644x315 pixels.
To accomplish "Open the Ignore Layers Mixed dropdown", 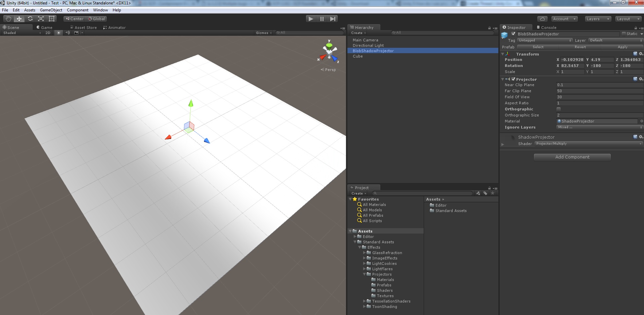I will (600, 127).
